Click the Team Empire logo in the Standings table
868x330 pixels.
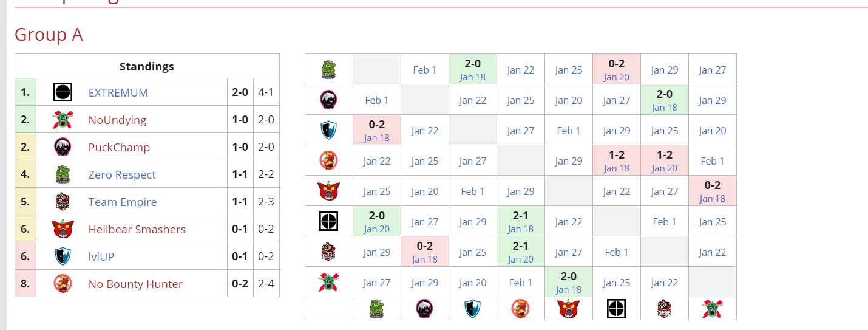(63, 202)
